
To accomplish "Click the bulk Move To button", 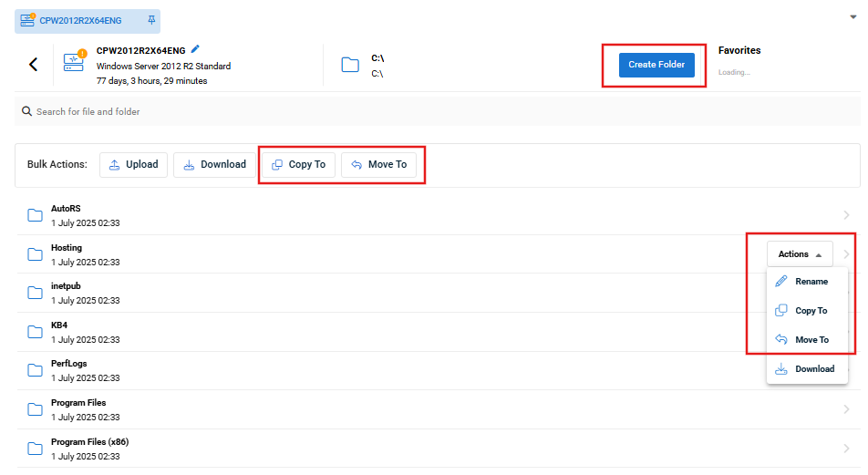I will [x=378, y=164].
